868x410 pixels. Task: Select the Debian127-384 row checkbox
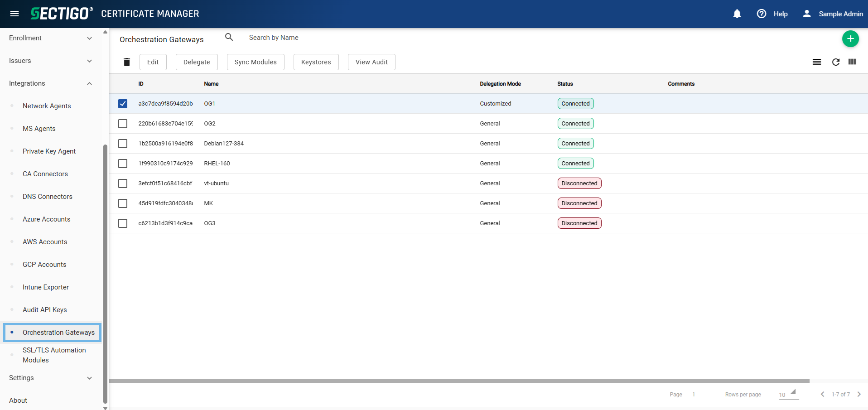coord(123,144)
